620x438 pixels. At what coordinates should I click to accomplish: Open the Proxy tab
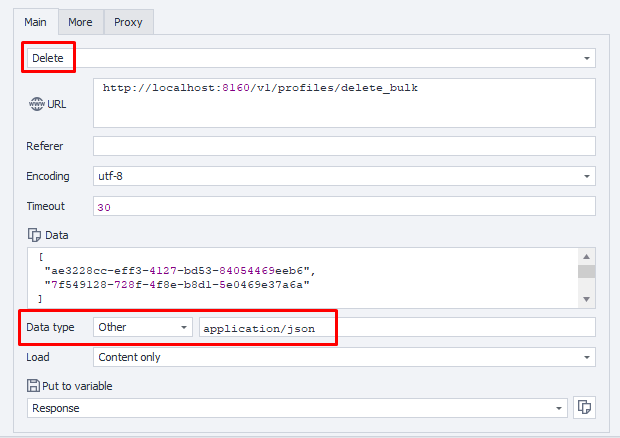(128, 22)
